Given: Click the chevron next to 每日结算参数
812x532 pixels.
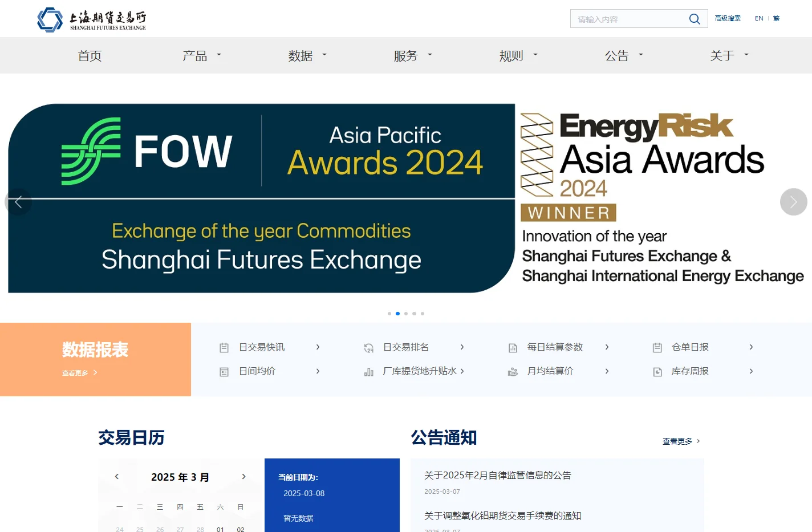Looking at the screenshot, I should pos(607,347).
